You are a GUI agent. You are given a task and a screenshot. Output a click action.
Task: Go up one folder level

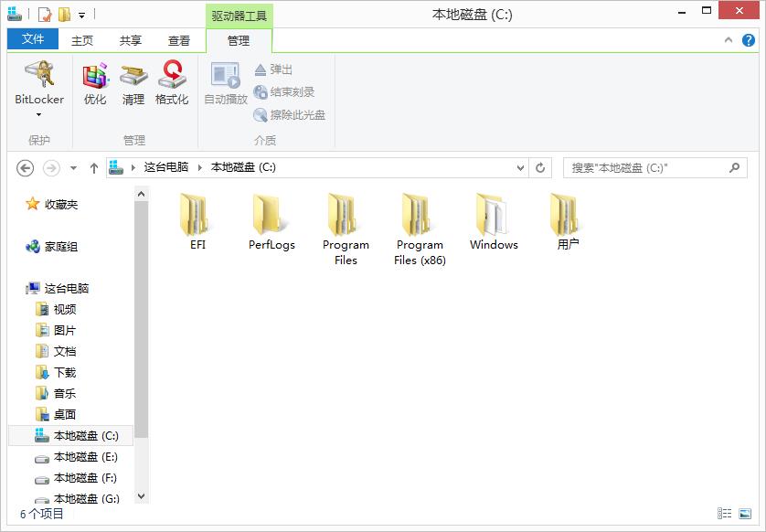tap(94, 168)
